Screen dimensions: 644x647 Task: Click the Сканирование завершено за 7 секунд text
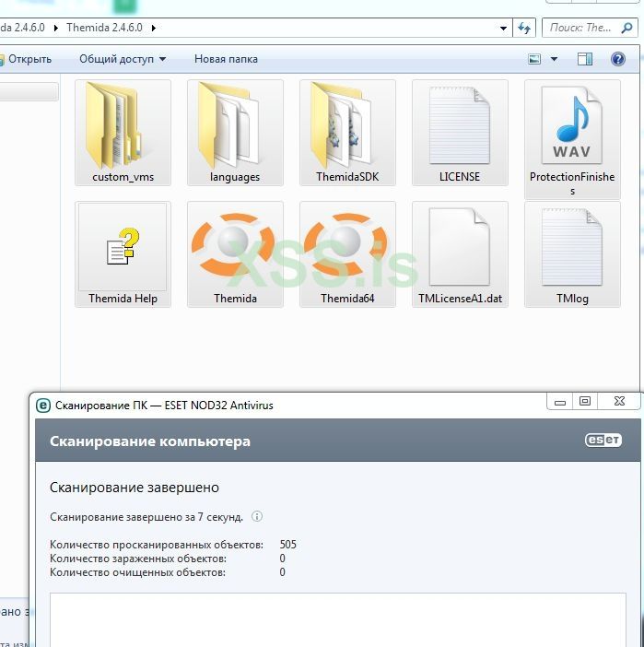[x=146, y=517]
